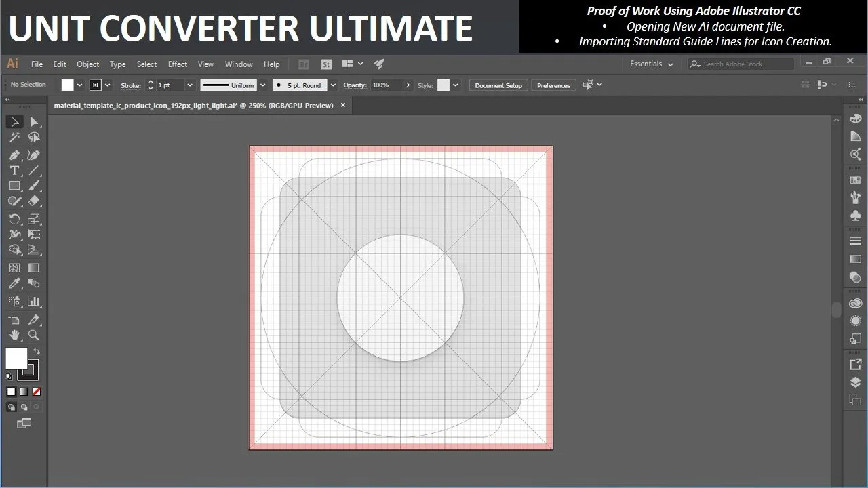Select the Zoom magnifier tool
Viewport: 868px width, 488px height.
pos(34,335)
